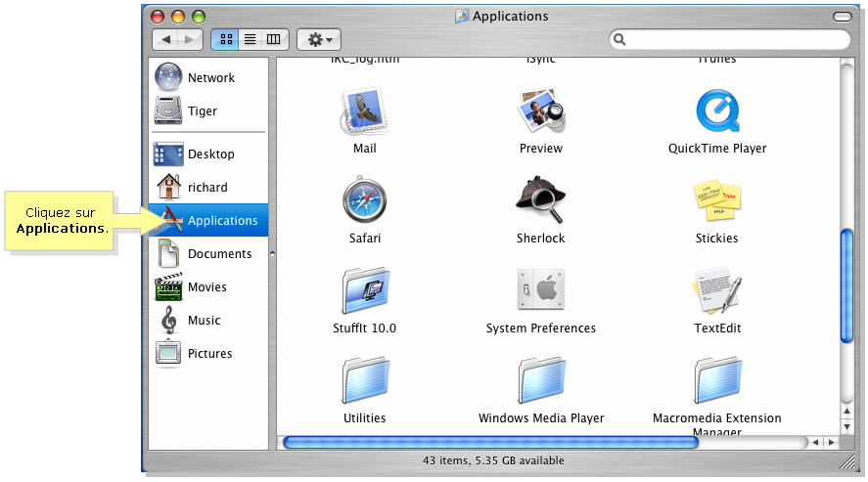Switch to icon view
This screenshot has height=482, width=868.
(x=226, y=39)
